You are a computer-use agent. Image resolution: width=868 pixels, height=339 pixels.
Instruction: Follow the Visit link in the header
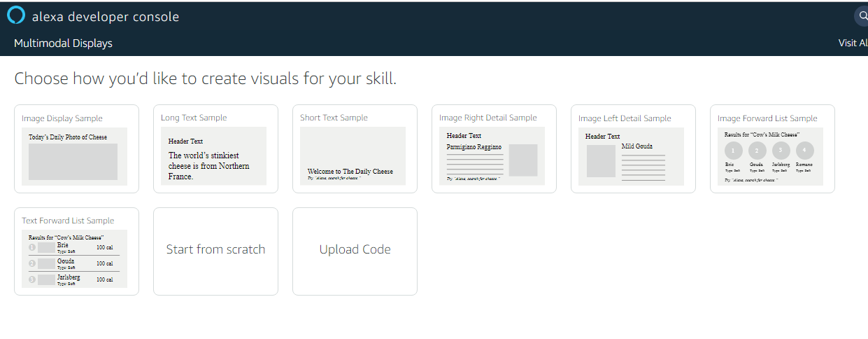point(853,43)
